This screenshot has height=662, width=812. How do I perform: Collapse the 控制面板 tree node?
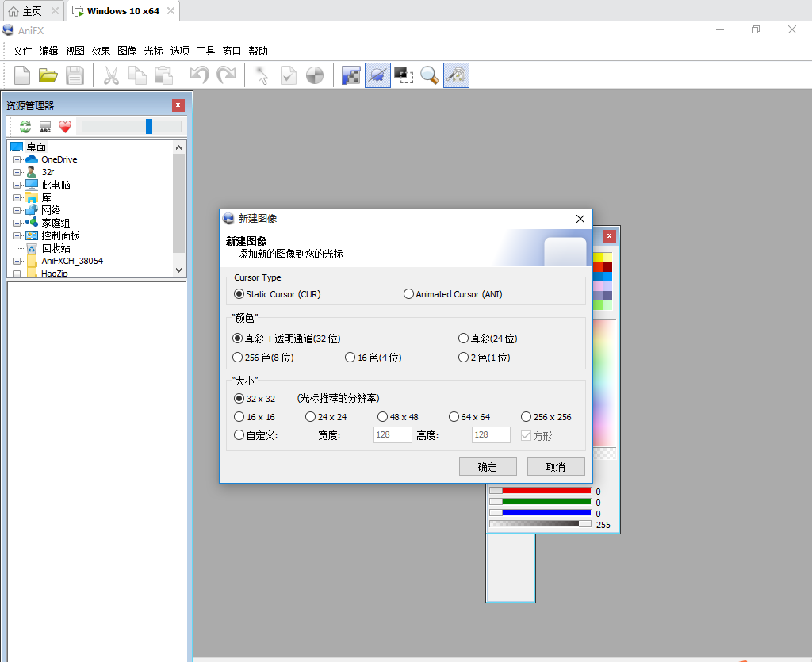coord(17,235)
